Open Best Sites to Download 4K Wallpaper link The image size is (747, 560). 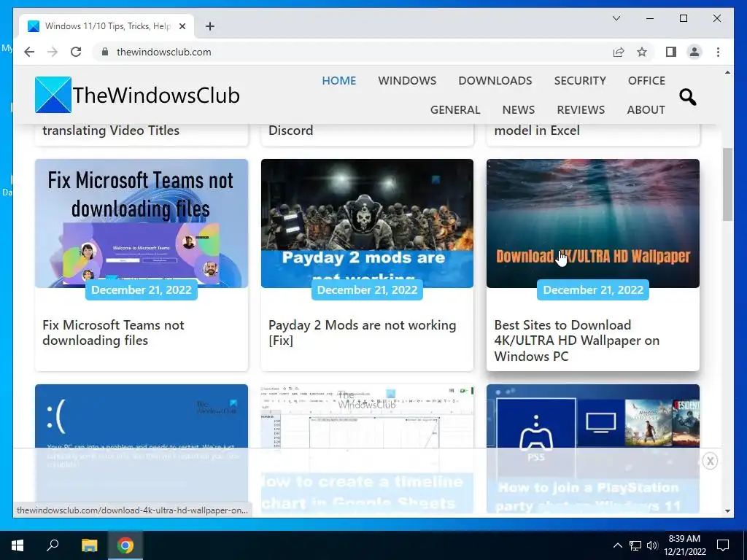pyautogui.click(x=576, y=341)
